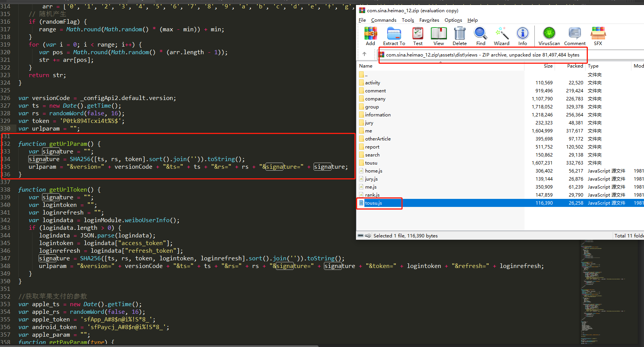Screen dimensions: 644x347
Task: Click line number 347 in editor gutter
Action: [5, 258]
